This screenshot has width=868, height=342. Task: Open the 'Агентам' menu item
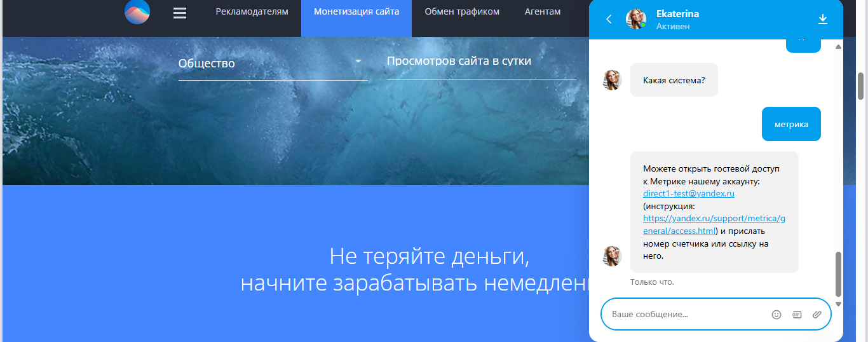tap(543, 11)
